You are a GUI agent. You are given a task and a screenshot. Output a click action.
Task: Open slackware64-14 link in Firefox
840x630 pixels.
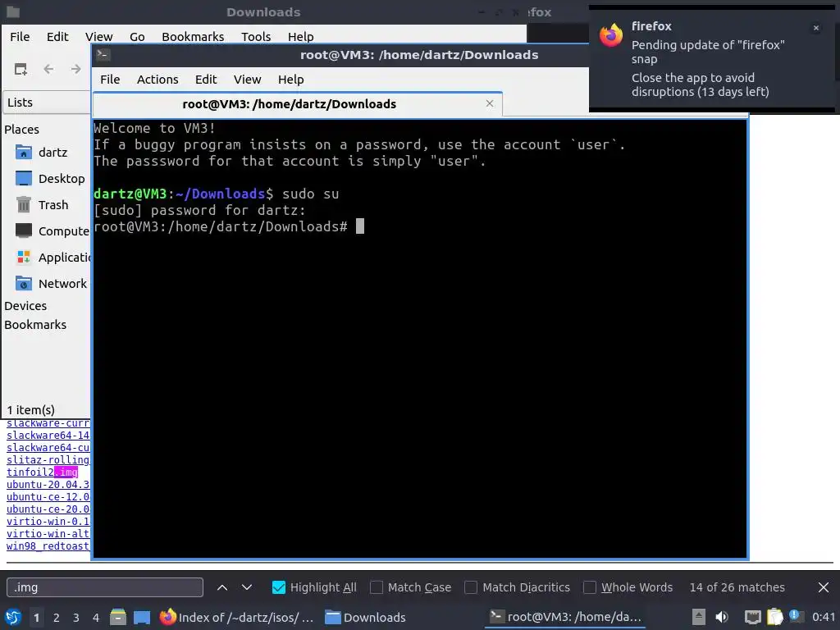(48, 435)
